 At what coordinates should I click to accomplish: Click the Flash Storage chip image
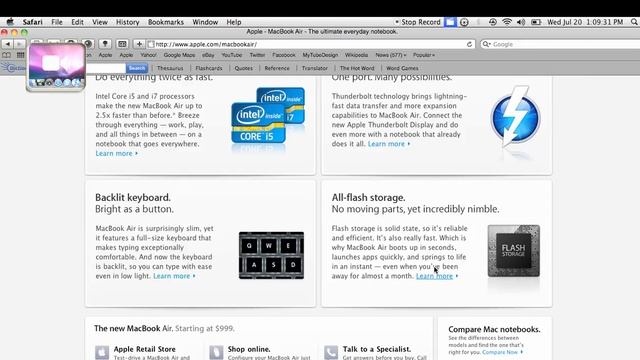513,251
